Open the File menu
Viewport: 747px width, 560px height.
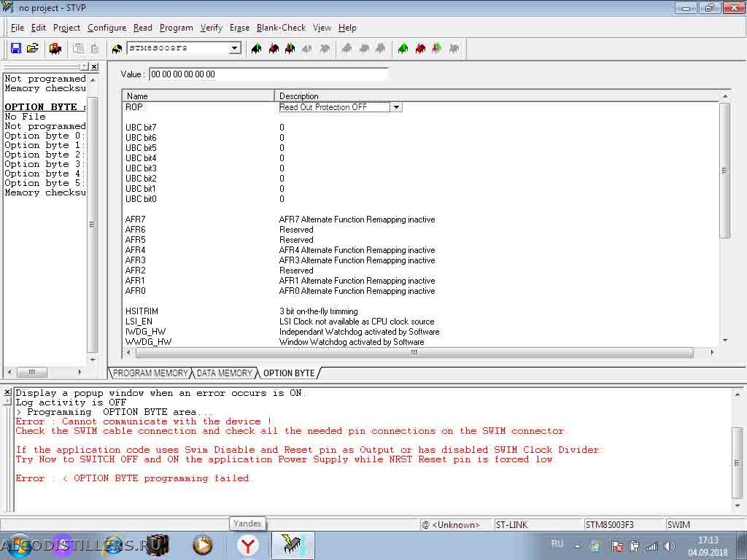click(x=18, y=28)
